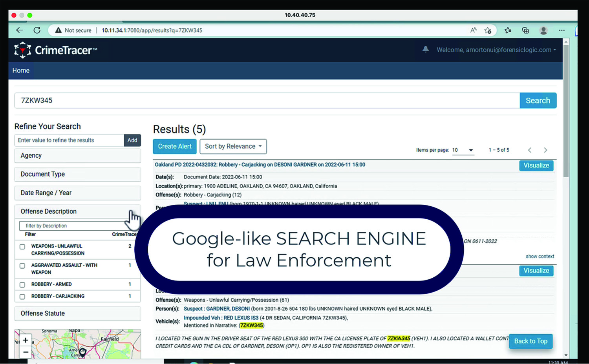The height and width of the screenshot is (364, 589).
Task: Enable Aggravated Assault - With Weapon filter
Action: tap(22, 266)
